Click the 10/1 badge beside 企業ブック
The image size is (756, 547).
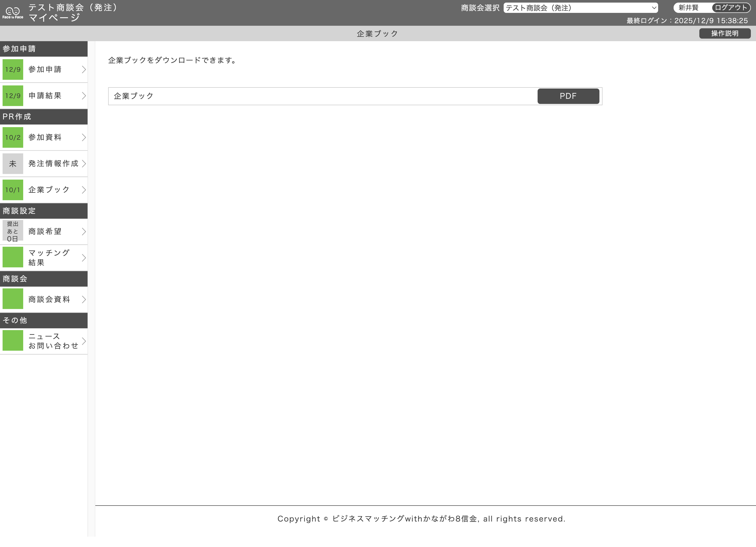[13, 190]
